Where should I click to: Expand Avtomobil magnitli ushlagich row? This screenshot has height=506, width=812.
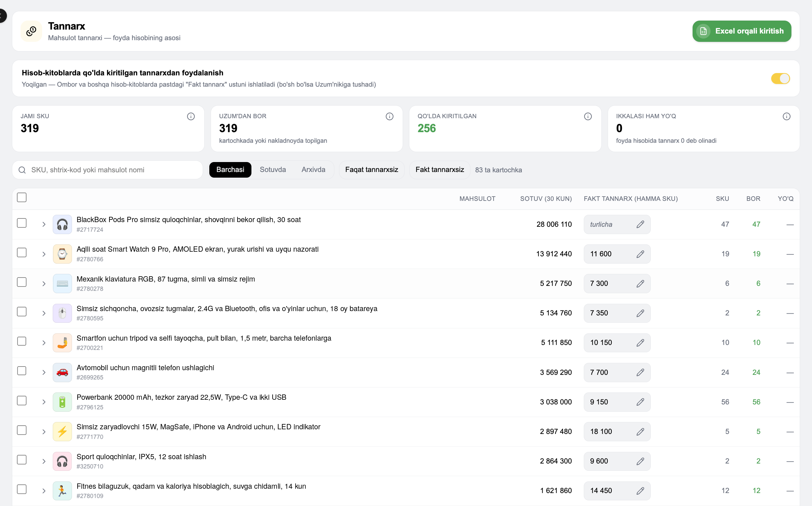click(x=44, y=373)
